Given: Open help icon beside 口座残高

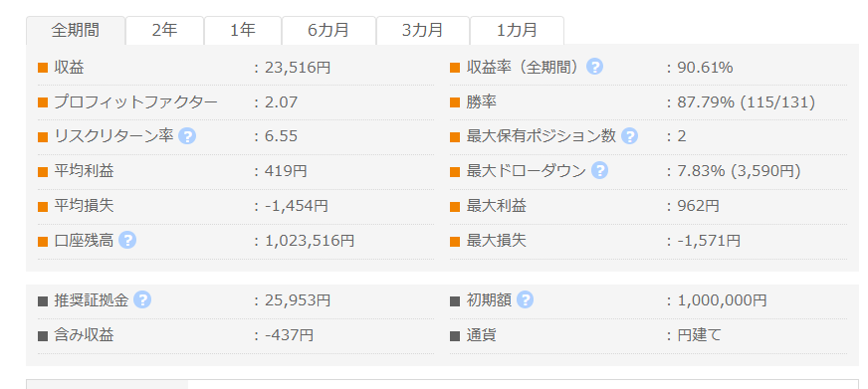Looking at the screenshot, I should tap(127, 240).
